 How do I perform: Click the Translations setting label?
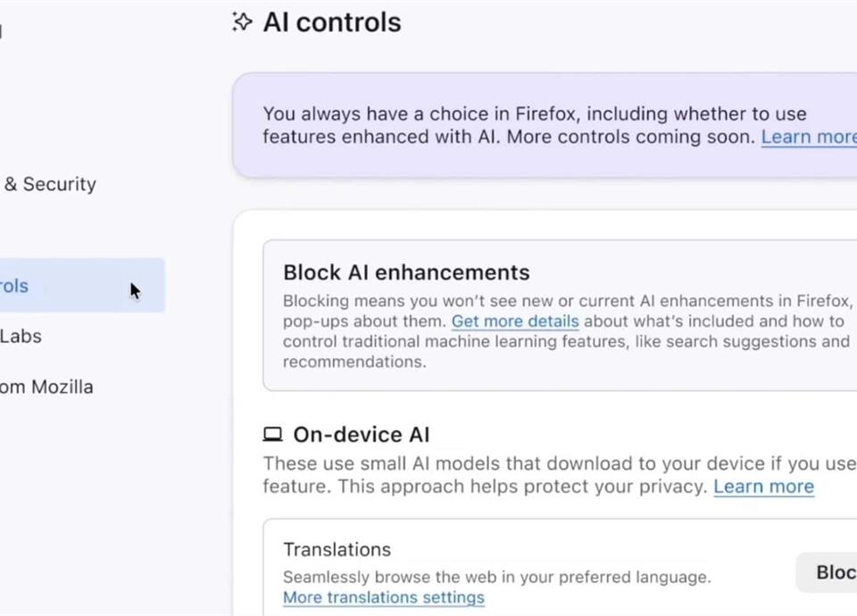click(x=337, y=550)
